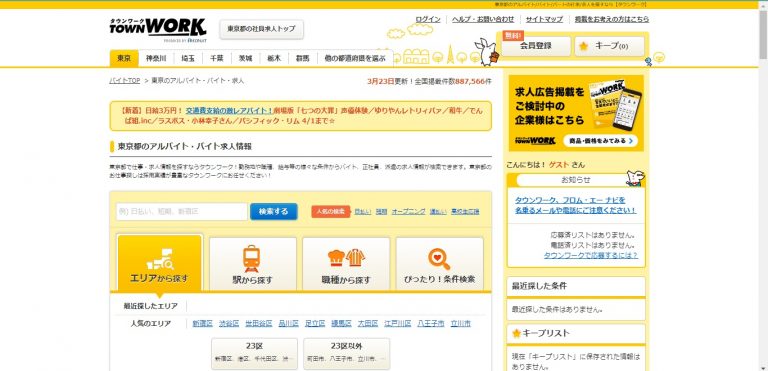Open the 求人広告掲載 banner with phone image
768x371 pixels.
(x=576, y=113)
